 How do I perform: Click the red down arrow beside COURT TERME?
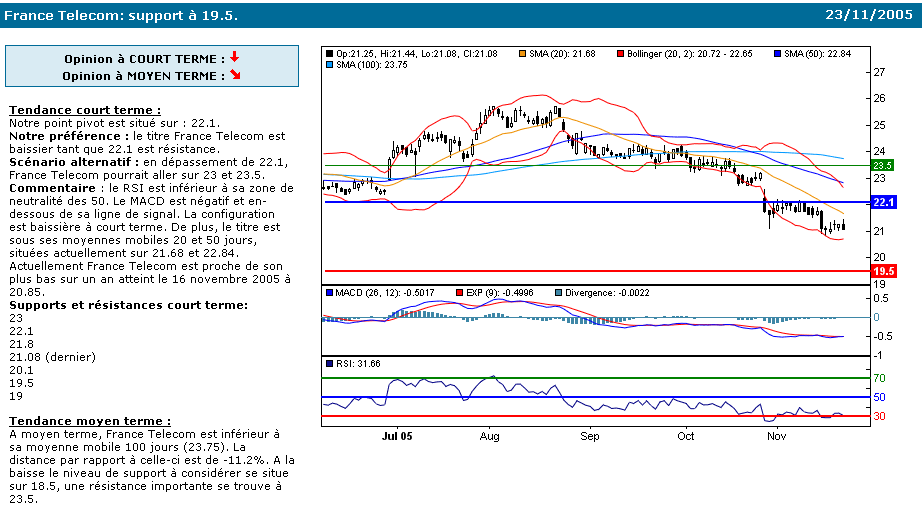coord(235,57)
